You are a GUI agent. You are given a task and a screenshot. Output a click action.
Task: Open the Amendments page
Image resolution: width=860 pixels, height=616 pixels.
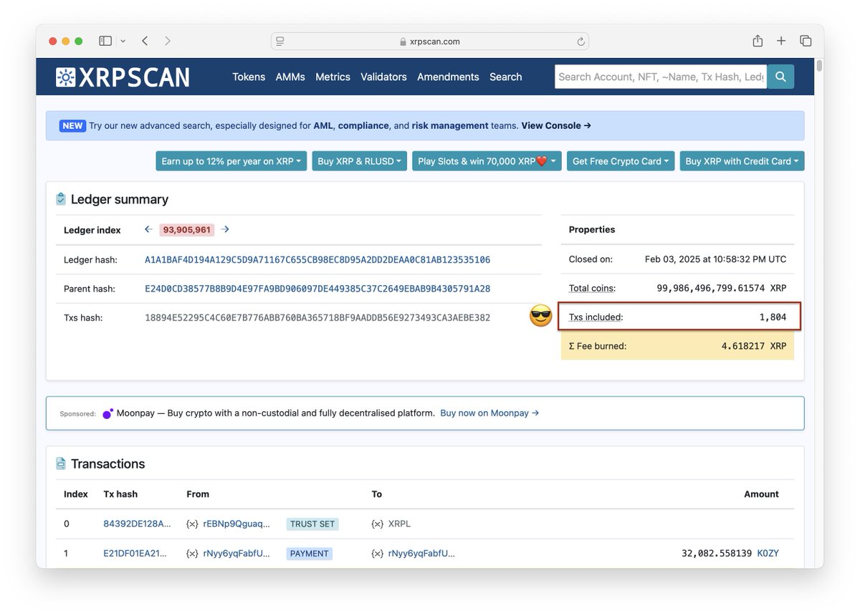click(x=448, y=77)
